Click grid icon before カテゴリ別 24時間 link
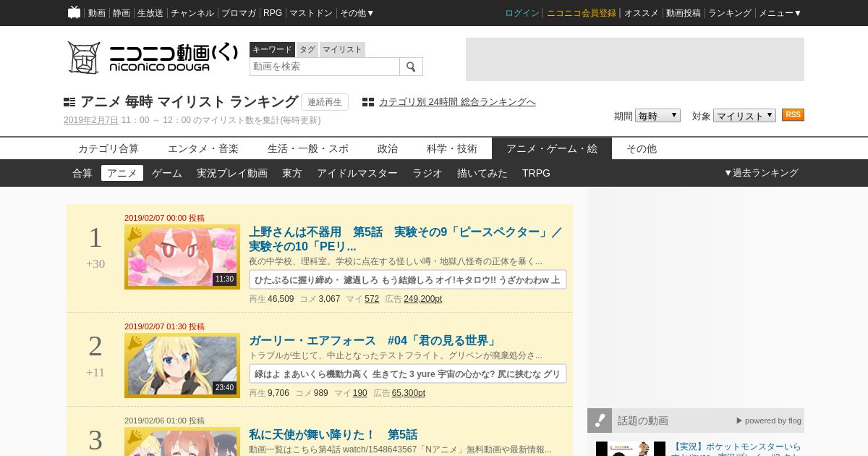868x456 pixels. (368, 102)
